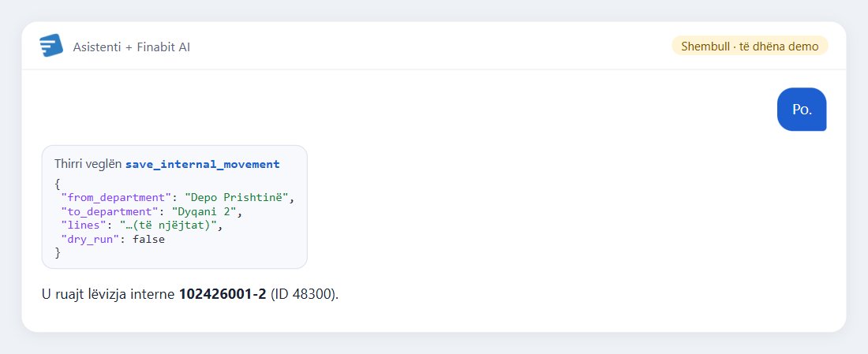
Task: Select the from_department JSON key
Action: [118, 197]
